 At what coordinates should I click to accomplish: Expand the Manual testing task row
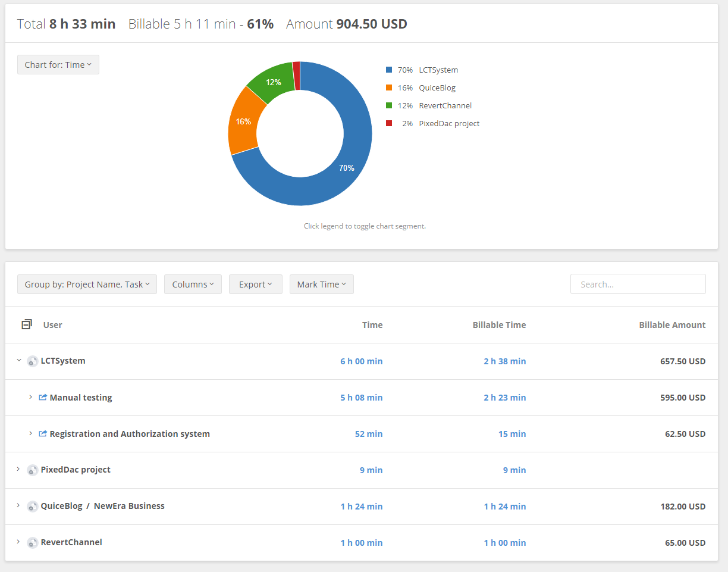point(31,397)
